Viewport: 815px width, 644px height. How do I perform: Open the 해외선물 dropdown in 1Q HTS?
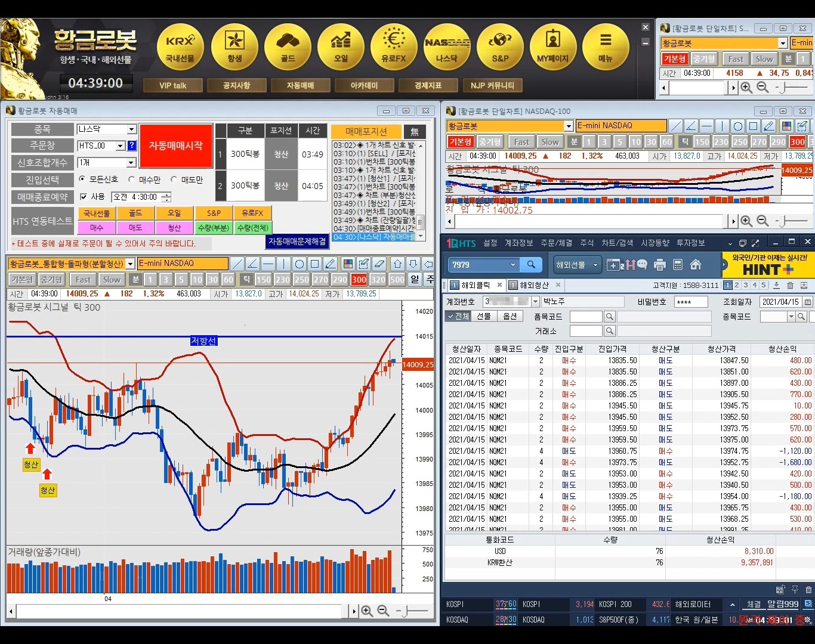pyautogui.click(x=578, y=265)
